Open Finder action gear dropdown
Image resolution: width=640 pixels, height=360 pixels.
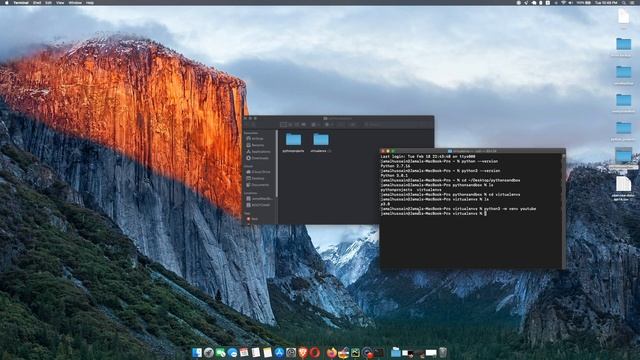point(329,124)
